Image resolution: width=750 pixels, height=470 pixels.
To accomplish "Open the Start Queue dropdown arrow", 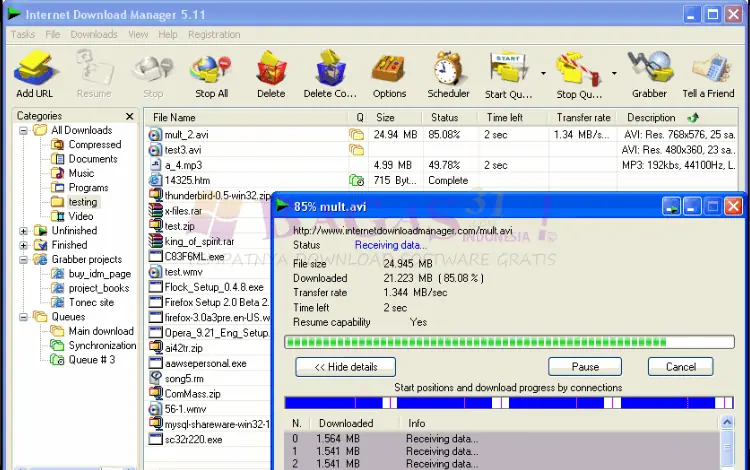I will tap(543, 73).
